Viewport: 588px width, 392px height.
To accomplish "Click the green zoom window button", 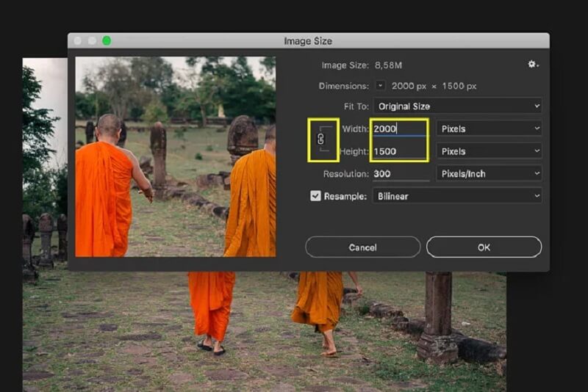I will point(107,41).
